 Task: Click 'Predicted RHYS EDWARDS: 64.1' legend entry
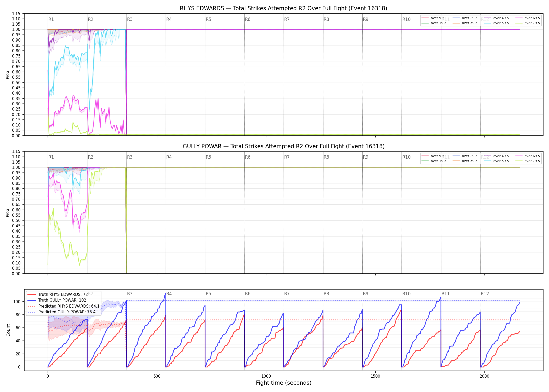click(63, 306)
